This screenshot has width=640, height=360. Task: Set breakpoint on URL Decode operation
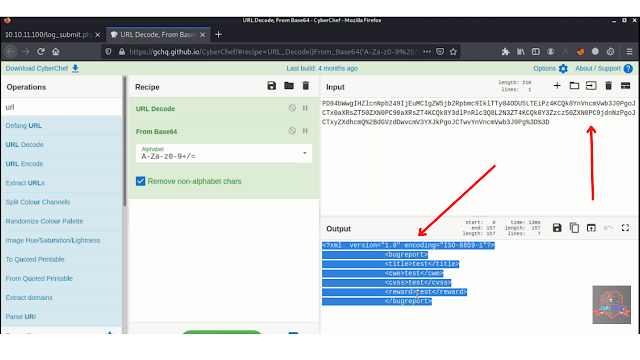click(305, 108)
